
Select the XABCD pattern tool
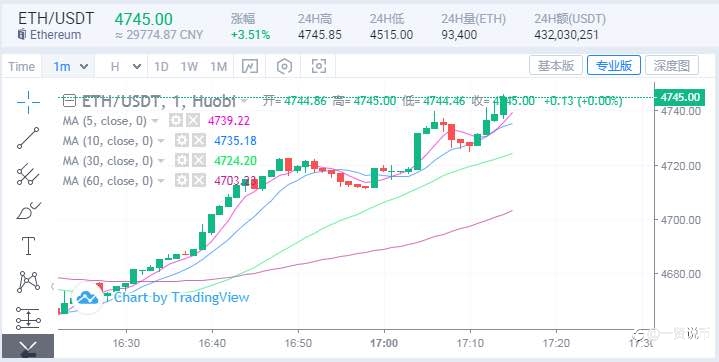tap(28, 282)
